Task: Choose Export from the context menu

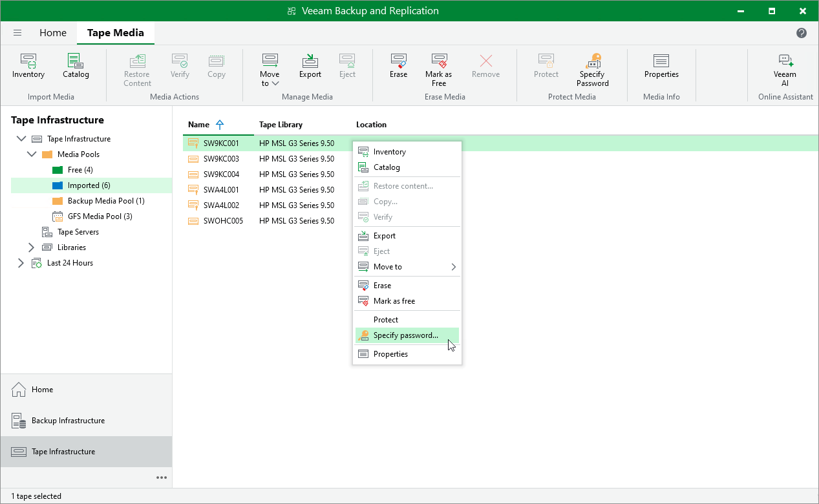Action: coord(407,236)
